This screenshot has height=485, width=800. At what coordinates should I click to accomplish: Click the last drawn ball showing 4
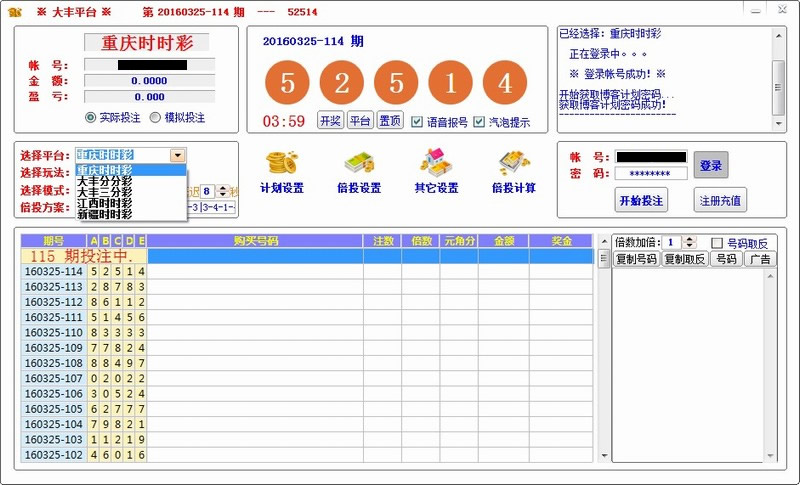[505, 83]
